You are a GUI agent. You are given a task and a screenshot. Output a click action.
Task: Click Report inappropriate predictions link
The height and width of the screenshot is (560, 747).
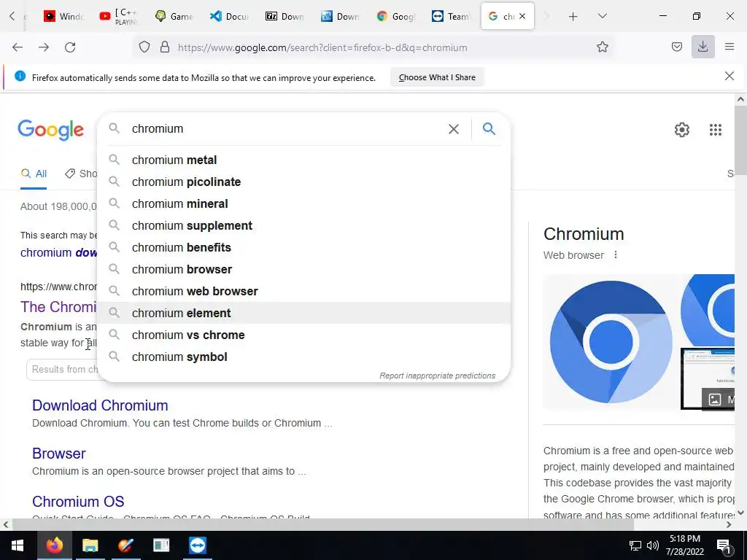pyautogui.click(x=438, y=376)
